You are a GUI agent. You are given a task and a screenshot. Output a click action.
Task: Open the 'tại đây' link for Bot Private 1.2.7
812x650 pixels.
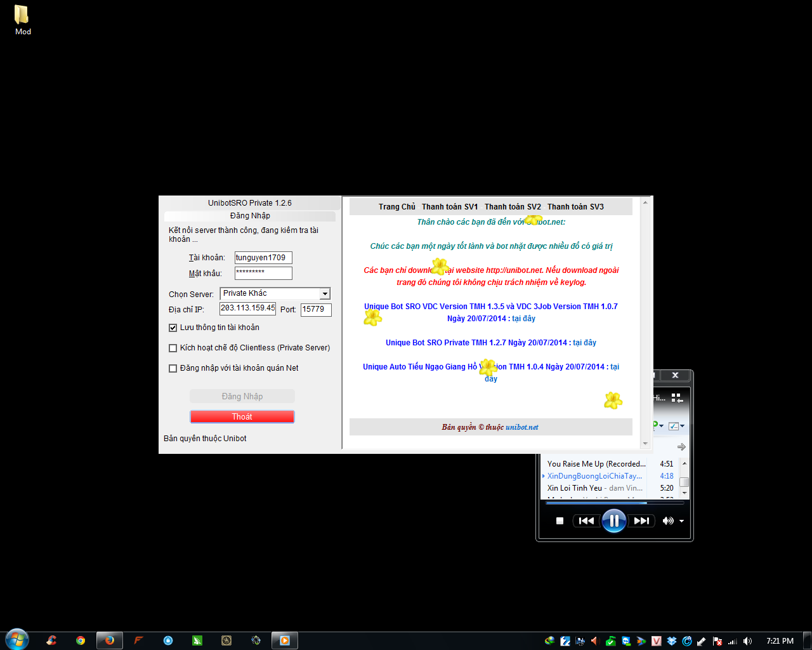(x=584, y=343)
